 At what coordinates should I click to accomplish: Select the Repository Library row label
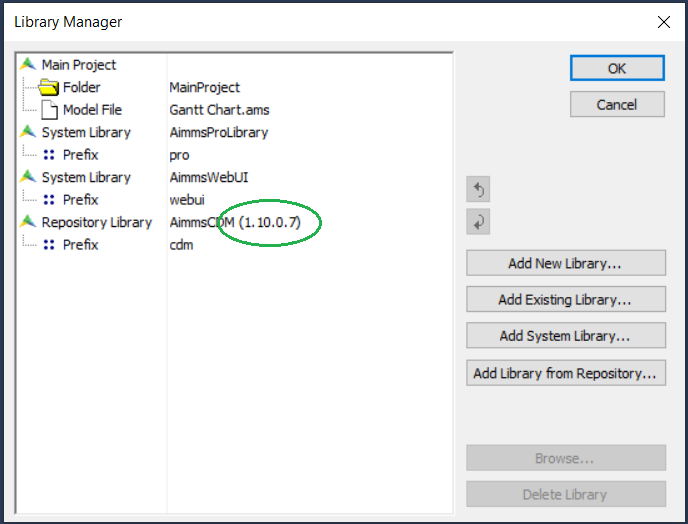(97, 223)
